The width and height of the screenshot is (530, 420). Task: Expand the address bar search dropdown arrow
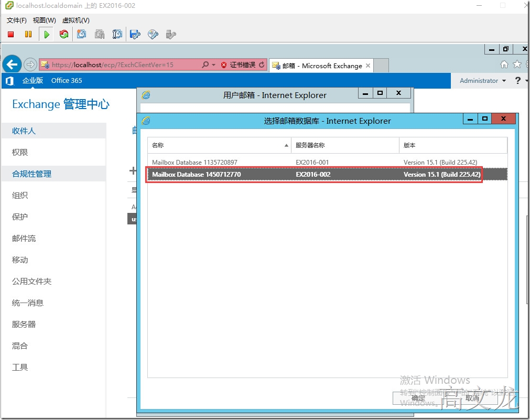click(213, 64)
